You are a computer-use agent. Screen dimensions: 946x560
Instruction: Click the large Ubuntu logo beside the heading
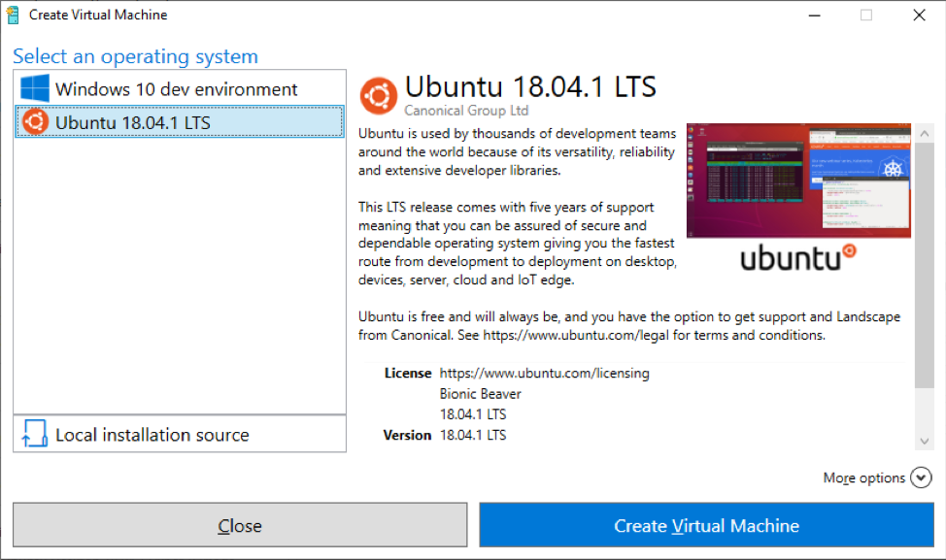[x=379, y=94]
